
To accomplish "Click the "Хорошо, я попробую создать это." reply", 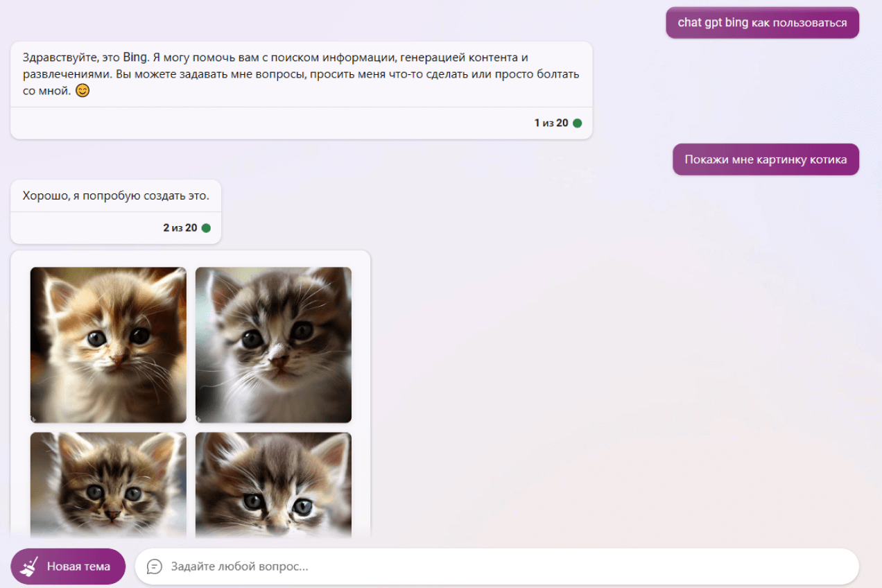I will click(x=116, y=196).
